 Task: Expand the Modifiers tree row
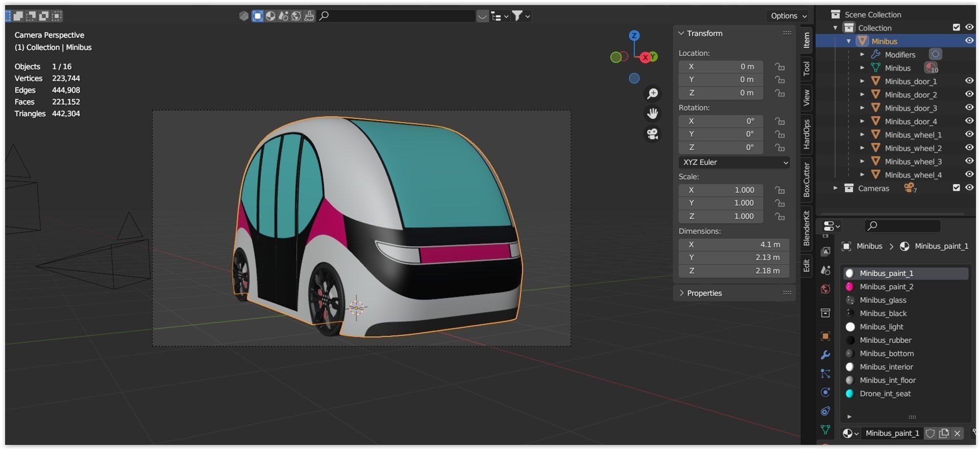862,55
